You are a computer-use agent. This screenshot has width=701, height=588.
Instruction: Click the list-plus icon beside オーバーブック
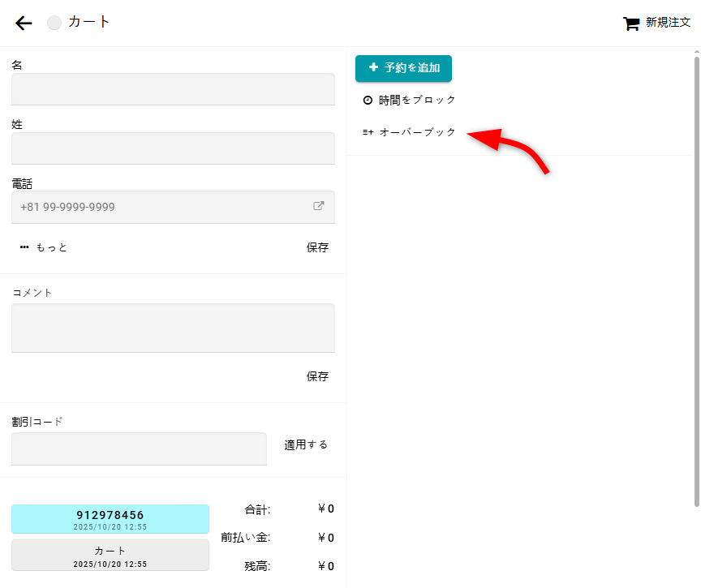click(368, 132)
